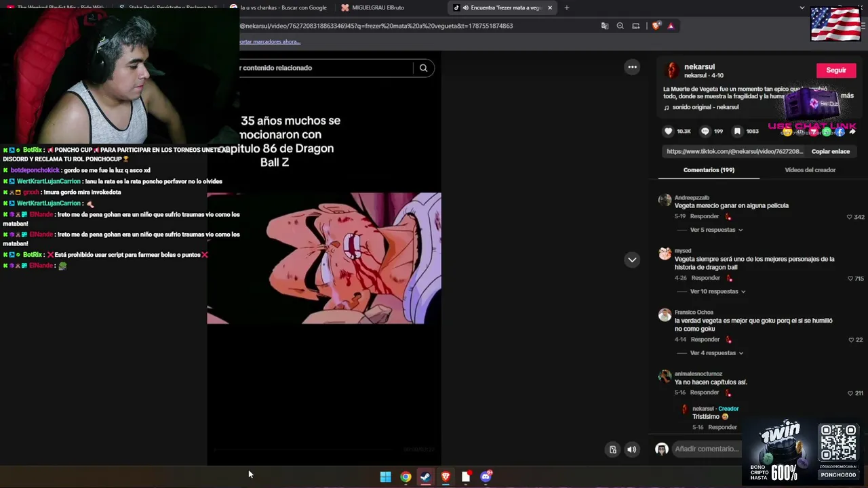Click the Brave Shields lion icon

click(656, 26)
